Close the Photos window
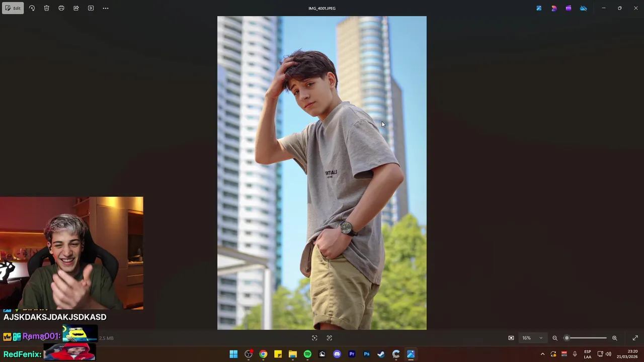644x362 pixels. (636, 8)
